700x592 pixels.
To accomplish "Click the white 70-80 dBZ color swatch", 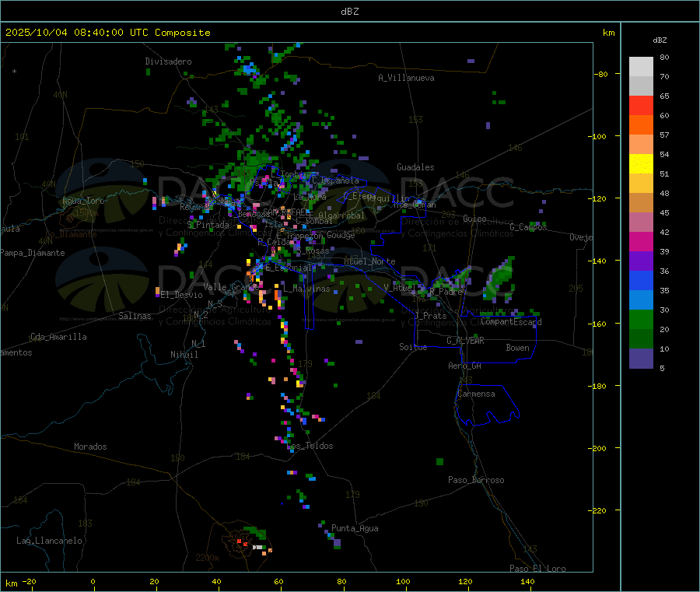I will (641, 67).
